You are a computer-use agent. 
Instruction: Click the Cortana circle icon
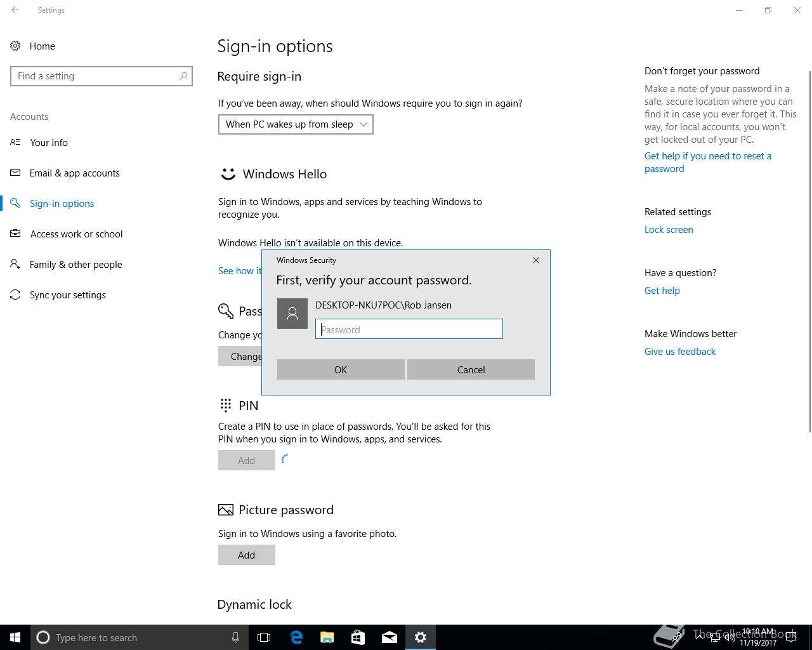coord(43,637)
